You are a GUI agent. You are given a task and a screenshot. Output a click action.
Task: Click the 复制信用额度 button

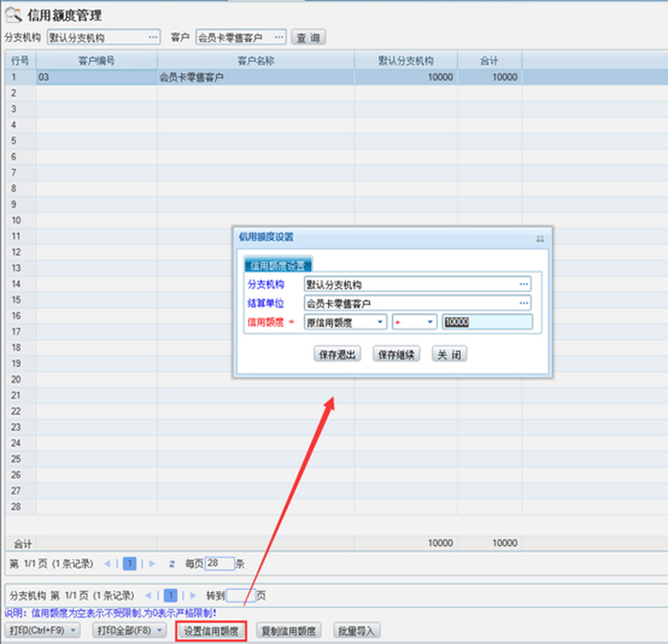pos(288,631)
